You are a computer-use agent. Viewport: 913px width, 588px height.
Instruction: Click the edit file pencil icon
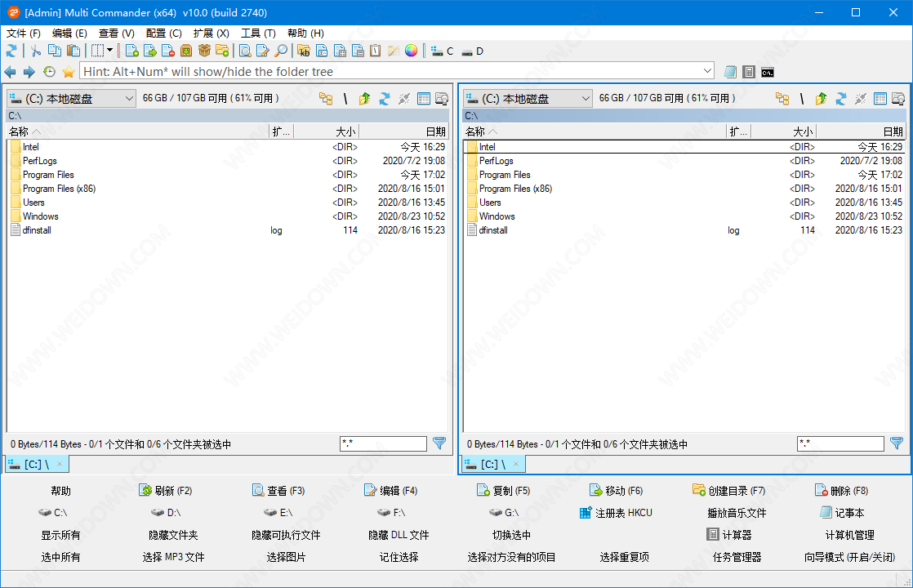coord(263,51)
